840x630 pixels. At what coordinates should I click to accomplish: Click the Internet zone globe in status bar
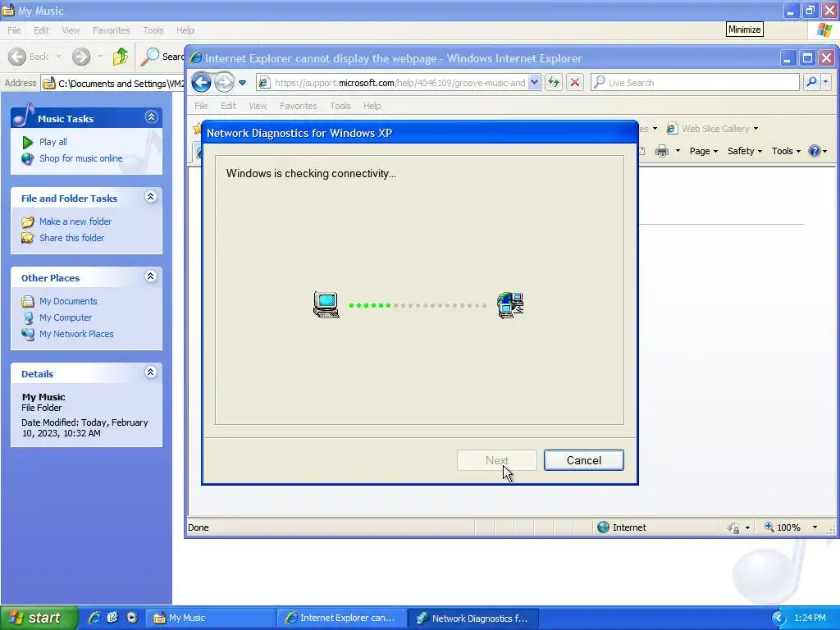(603, 527)
